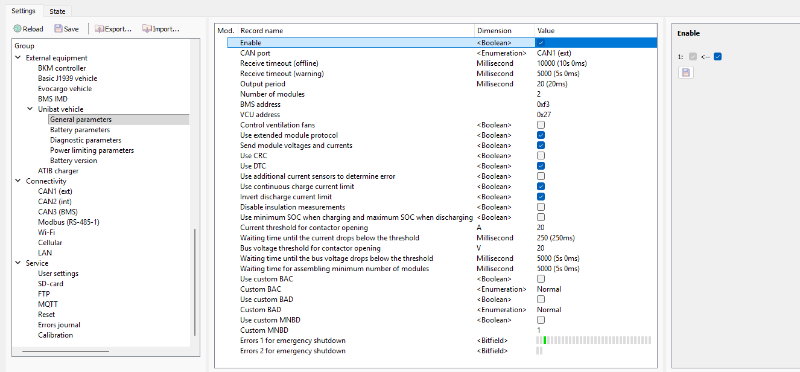Toggle the Enable checkbox in Value column
This screenshot has height=372, width=800.
pyautogui.click(x=541, y=43)
